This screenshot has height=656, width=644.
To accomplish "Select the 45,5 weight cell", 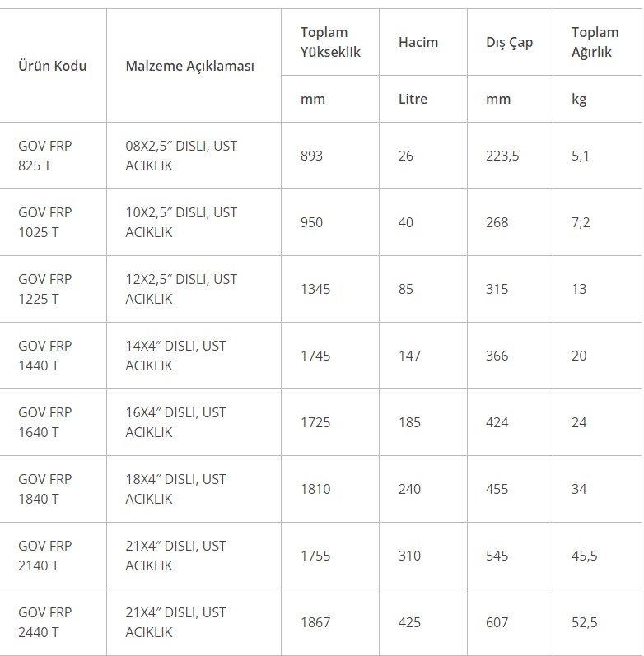I will pos(584,556).
